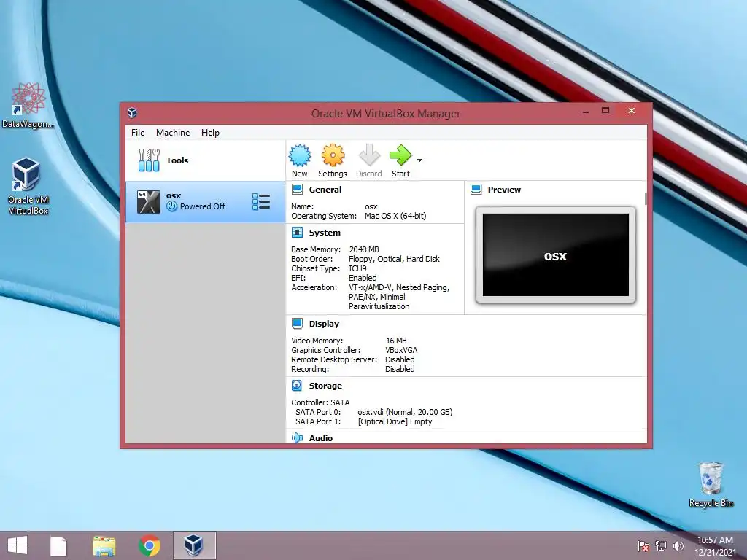This screenshot has height=560, width=747.
Task: Click the 'ICH9' chipset type value
Action: 357,268
